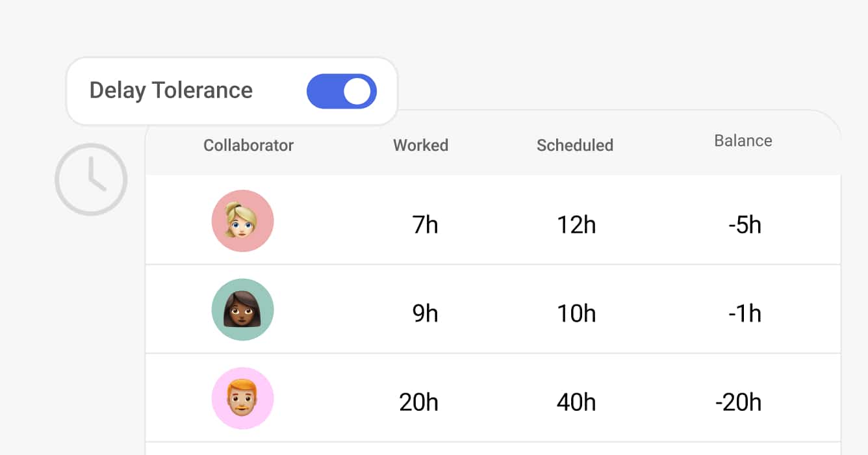868x455 pixels.
Task: Click the 7h worked value
Action: coord(425,225)
